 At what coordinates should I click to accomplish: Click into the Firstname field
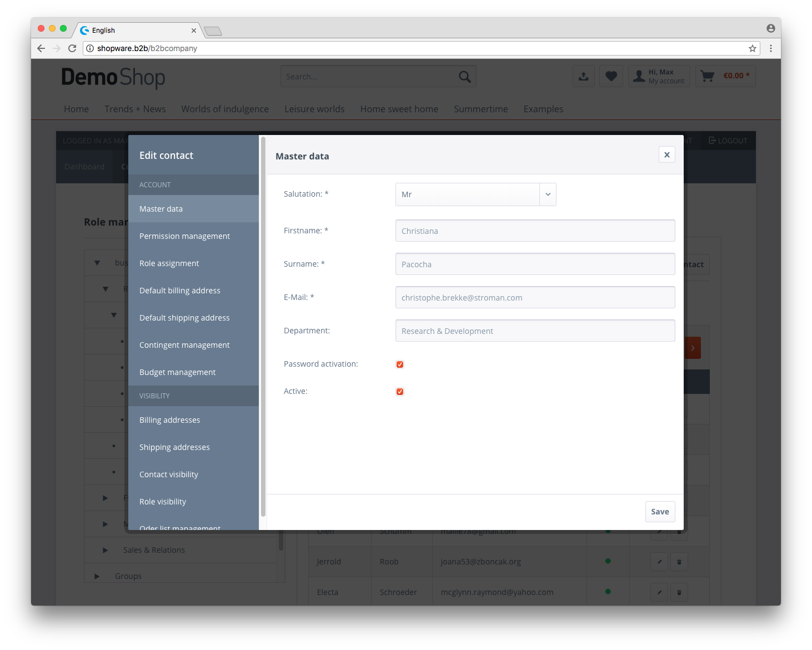click(x=535, y=231)
